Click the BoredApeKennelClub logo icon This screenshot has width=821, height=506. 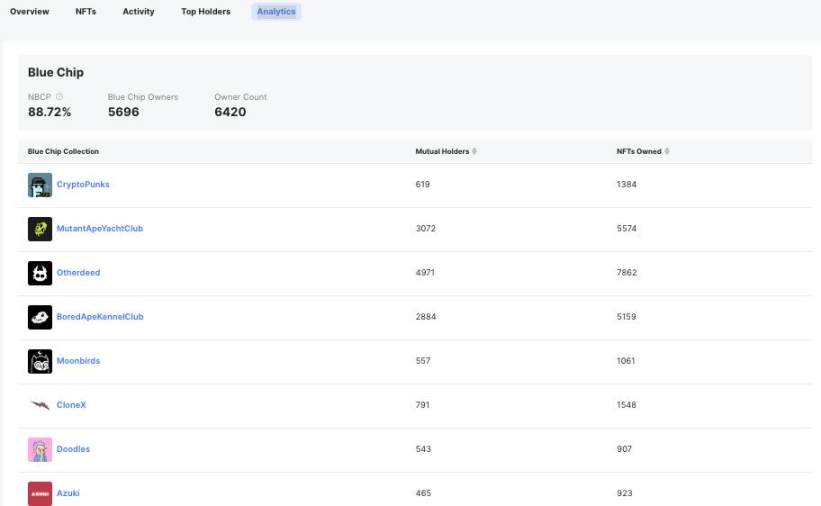point(40,317)
